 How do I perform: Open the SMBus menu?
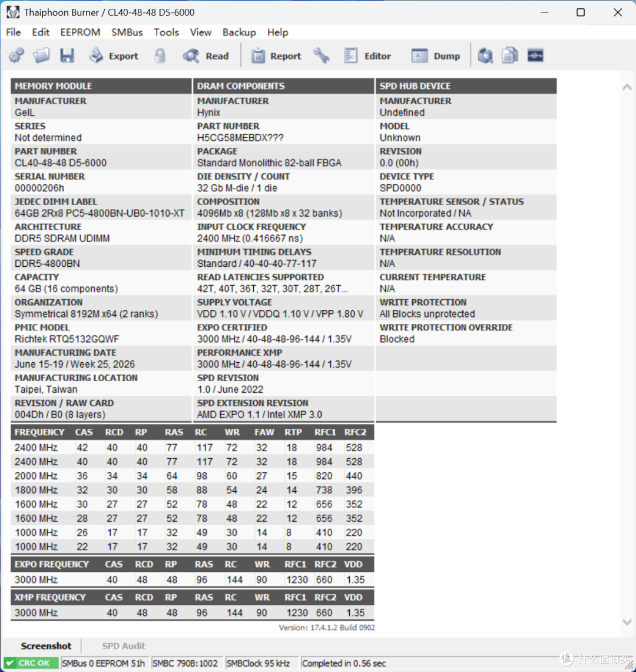point(127,32)
